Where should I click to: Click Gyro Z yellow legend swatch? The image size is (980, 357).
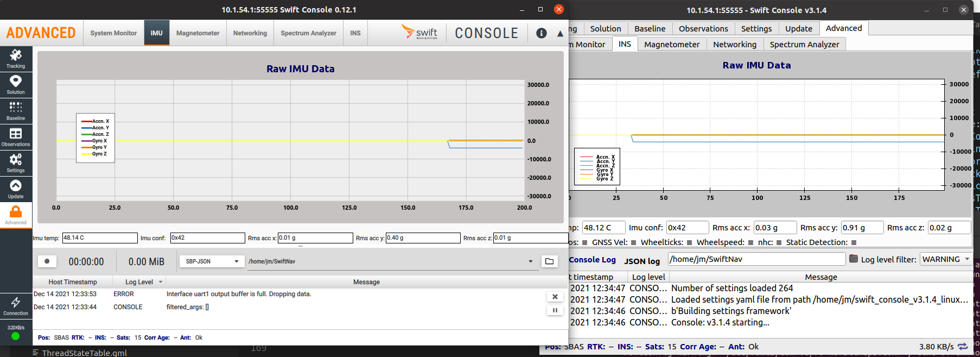pos(86,154)
